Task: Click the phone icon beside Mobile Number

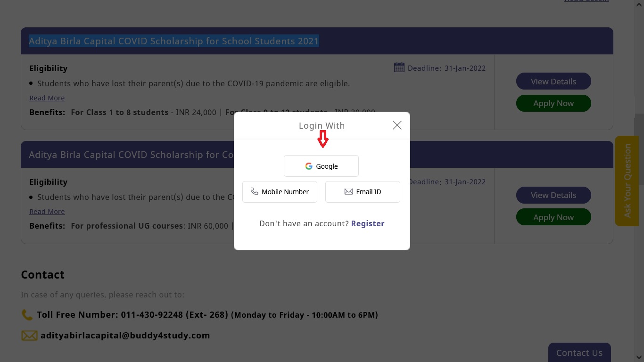Action: (255, 191)
